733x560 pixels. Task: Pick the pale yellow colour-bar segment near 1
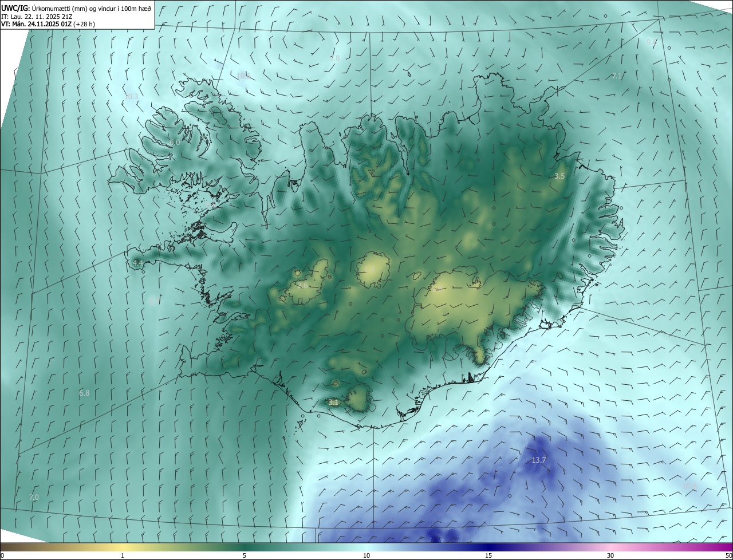tap(123, 547)
